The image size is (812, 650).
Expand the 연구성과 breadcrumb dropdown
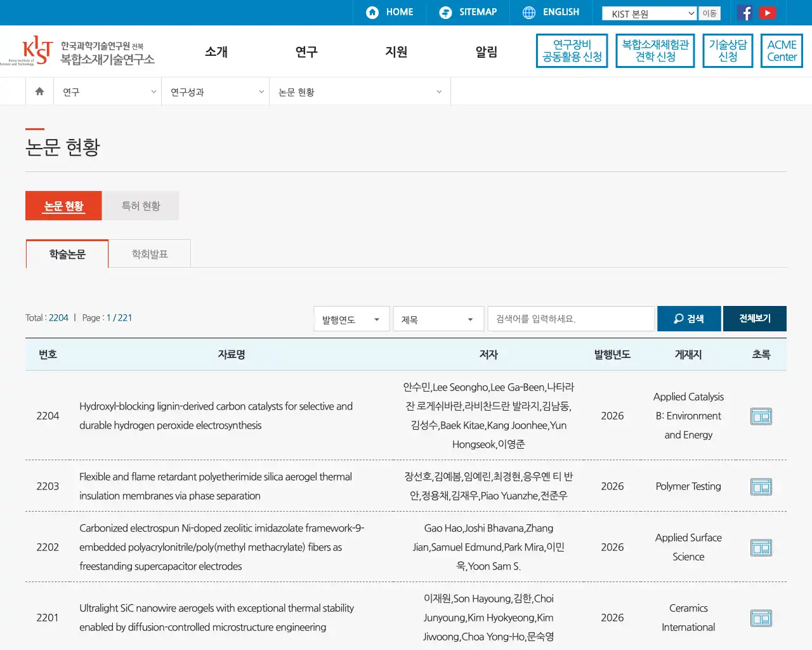pyautogui.click(x=216, y=92)
